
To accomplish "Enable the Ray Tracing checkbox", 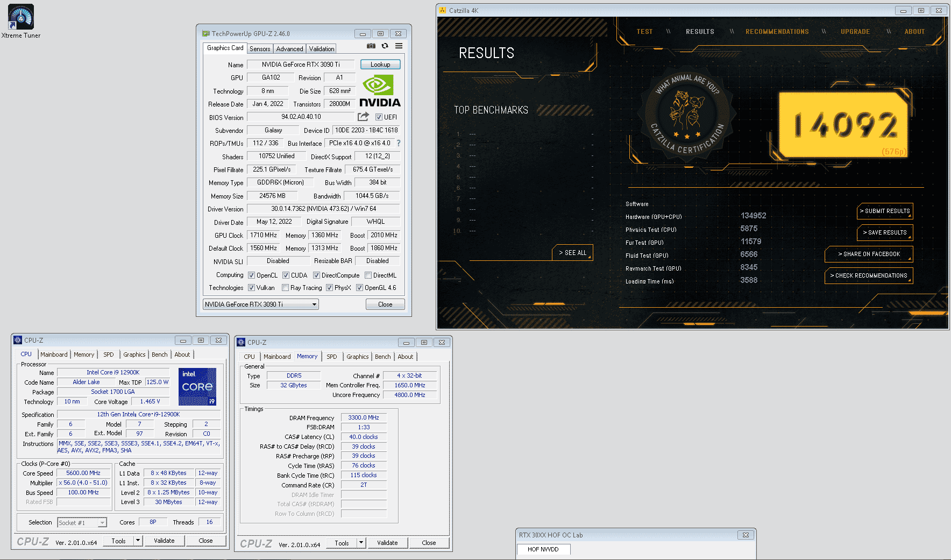I will click(x=286, y=288).
